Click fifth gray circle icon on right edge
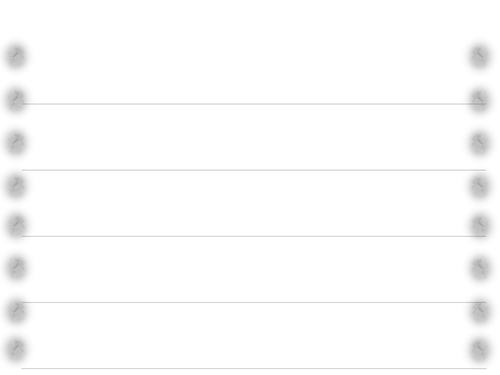 (x=479, y=226)
